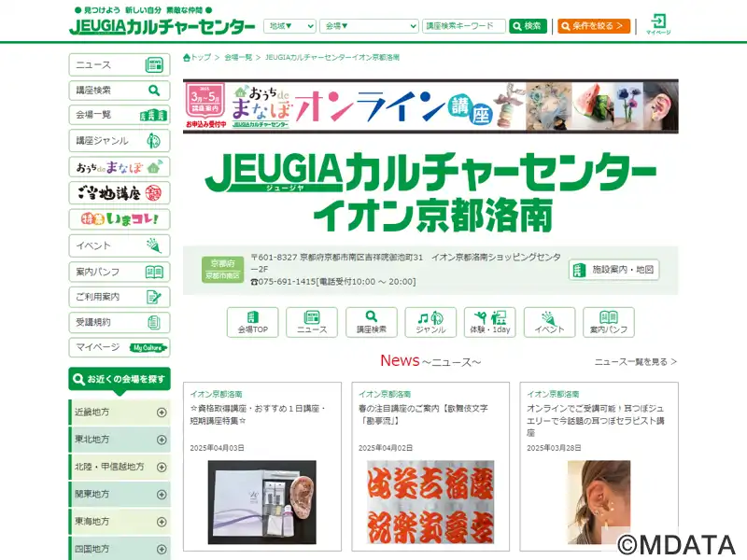Expand the 東北地方 region

120,440
